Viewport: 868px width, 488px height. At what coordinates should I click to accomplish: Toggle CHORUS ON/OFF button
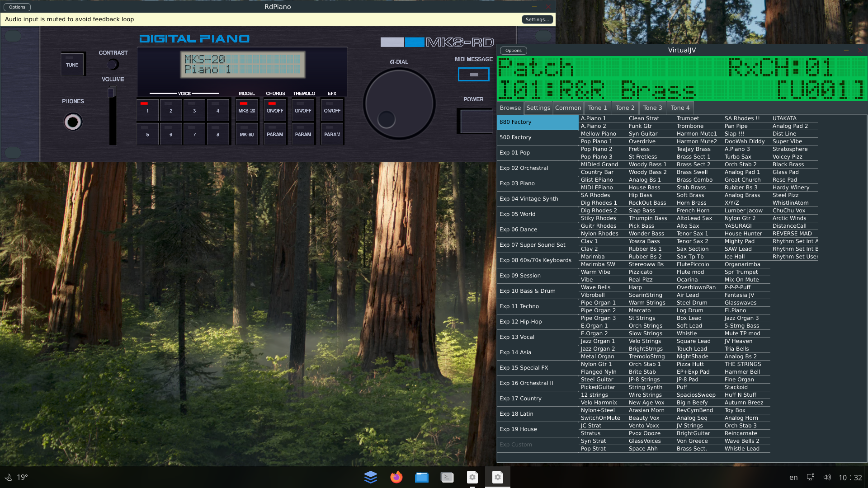tap(275, 110)
